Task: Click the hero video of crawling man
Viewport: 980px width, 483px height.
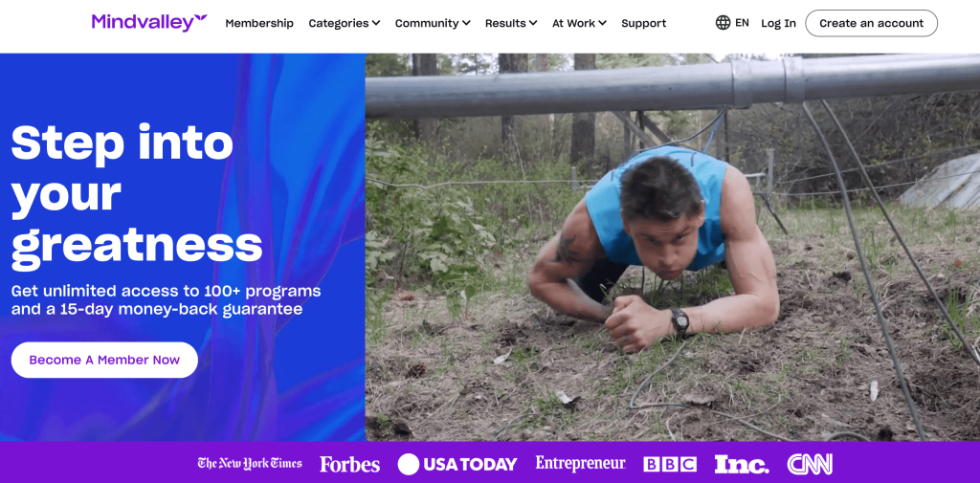Action: tap(673, 248)
